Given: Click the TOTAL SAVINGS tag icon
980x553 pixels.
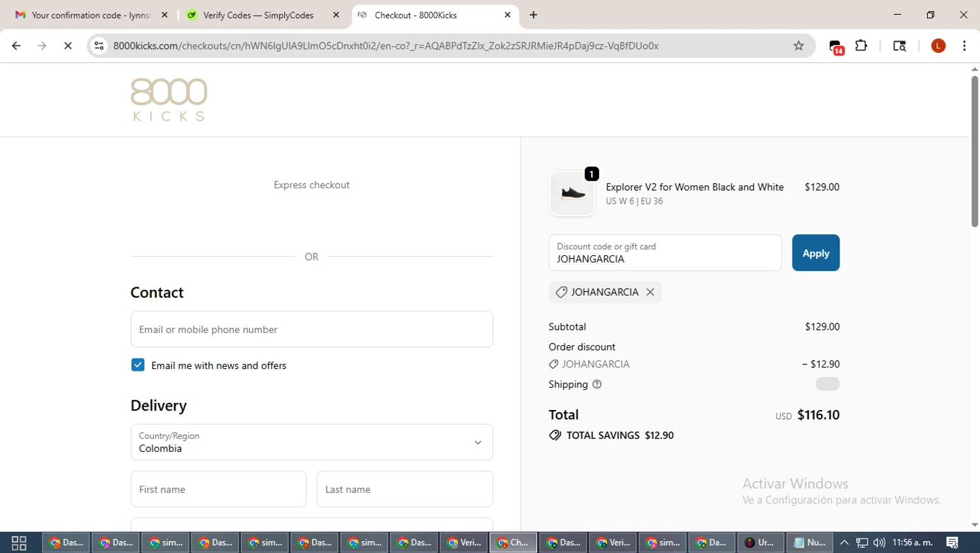Looking at the screenshot, I should [x=555, y=435].
